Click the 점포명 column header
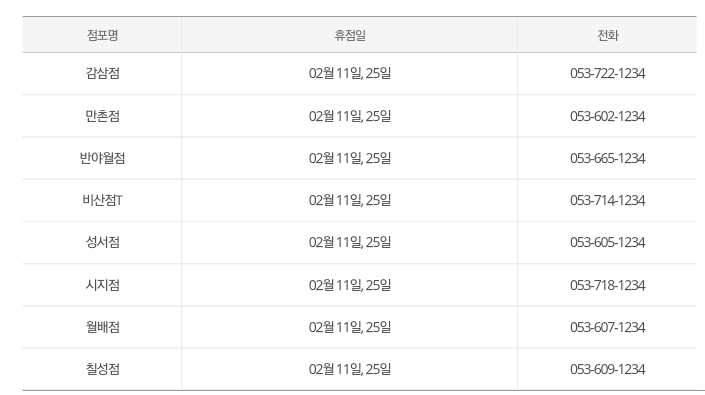The width and height of the screenshot is (705, 395). pyautogui.click(x=103, y=35)
